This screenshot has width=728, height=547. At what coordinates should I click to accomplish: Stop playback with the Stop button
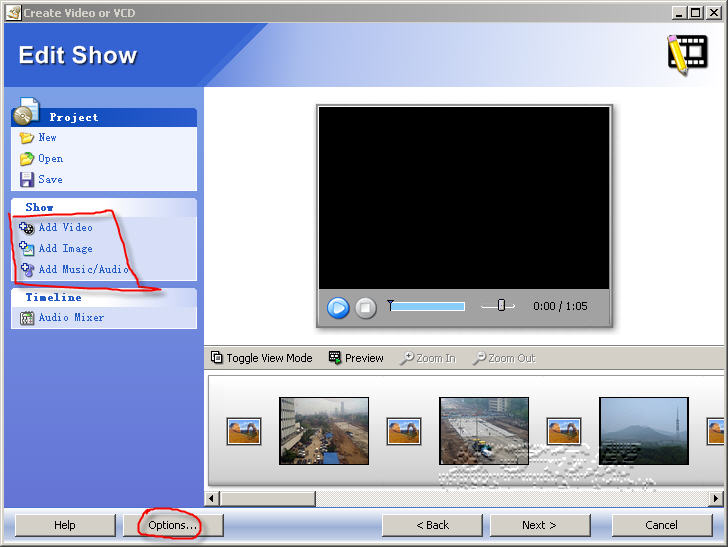coord(366,308)
